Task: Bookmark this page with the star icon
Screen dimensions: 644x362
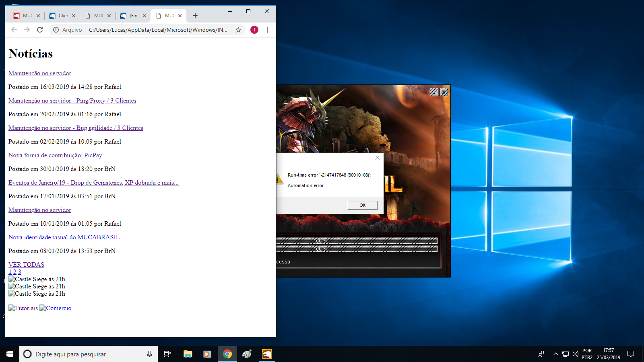Action: [238, 30]
